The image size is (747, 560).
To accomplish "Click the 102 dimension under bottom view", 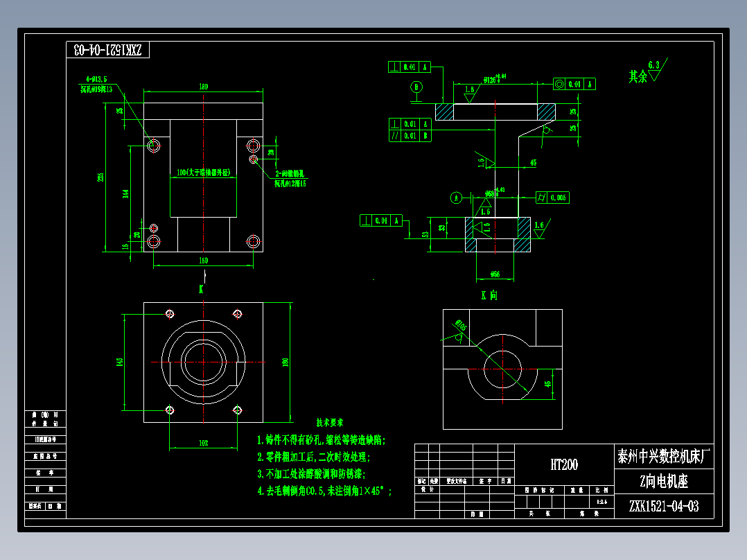I will [x=204, y=443].
